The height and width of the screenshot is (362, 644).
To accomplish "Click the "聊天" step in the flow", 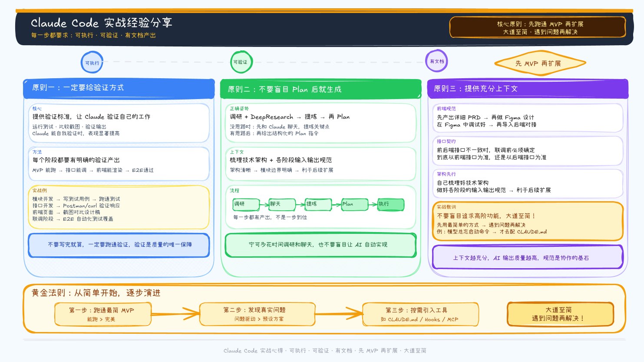I will tap(282, 204).
